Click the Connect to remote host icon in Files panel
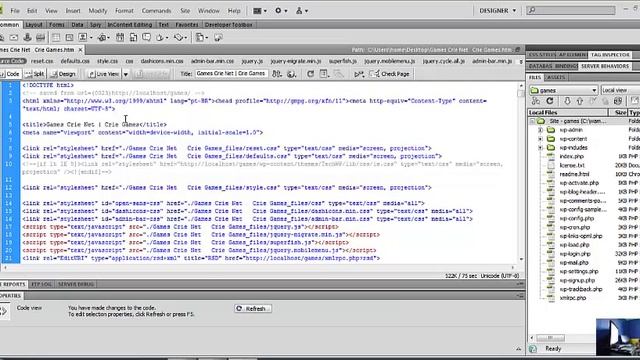 [x=536, y=101]
